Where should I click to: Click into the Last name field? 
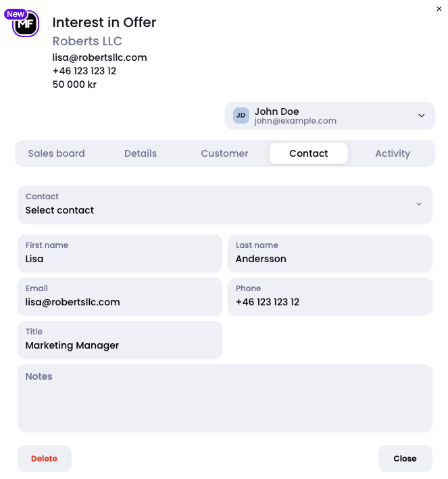coord(330,259)
